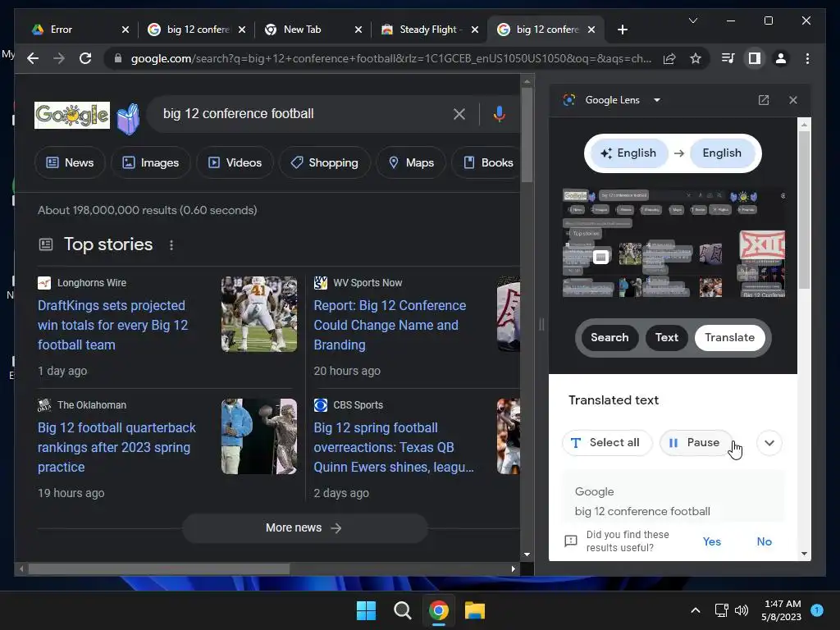Filter results by News

point(70,162)
